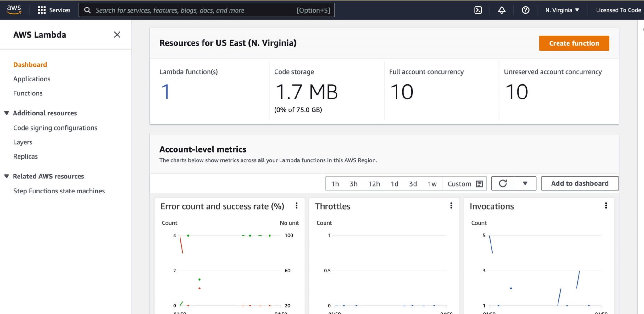Open the notifications bell icon

(x=502, y=10)
